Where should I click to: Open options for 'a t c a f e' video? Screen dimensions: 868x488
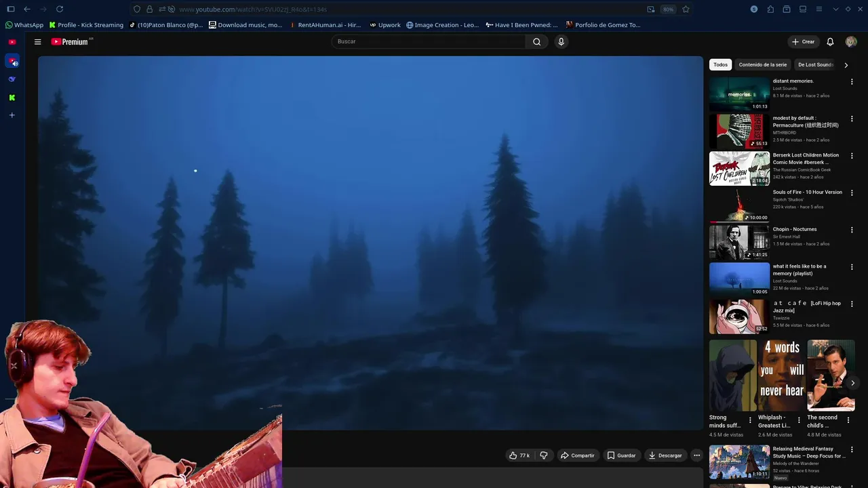coord(852,304)
